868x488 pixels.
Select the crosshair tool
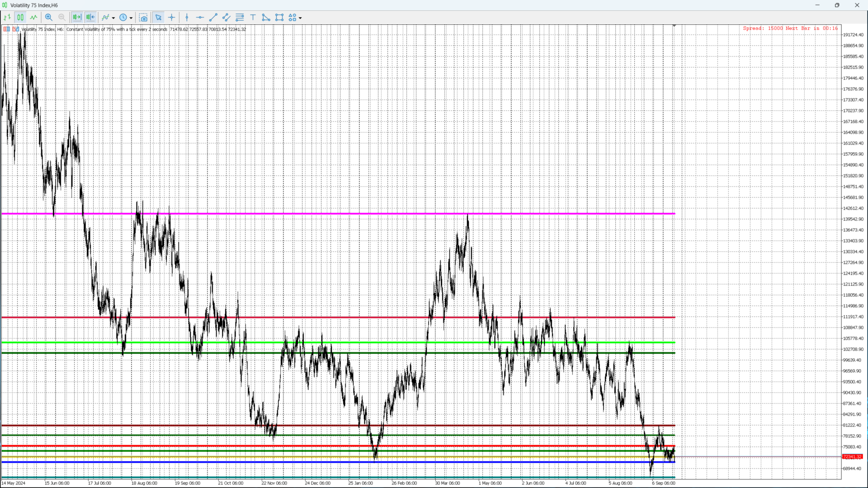(x=172, y=18)
